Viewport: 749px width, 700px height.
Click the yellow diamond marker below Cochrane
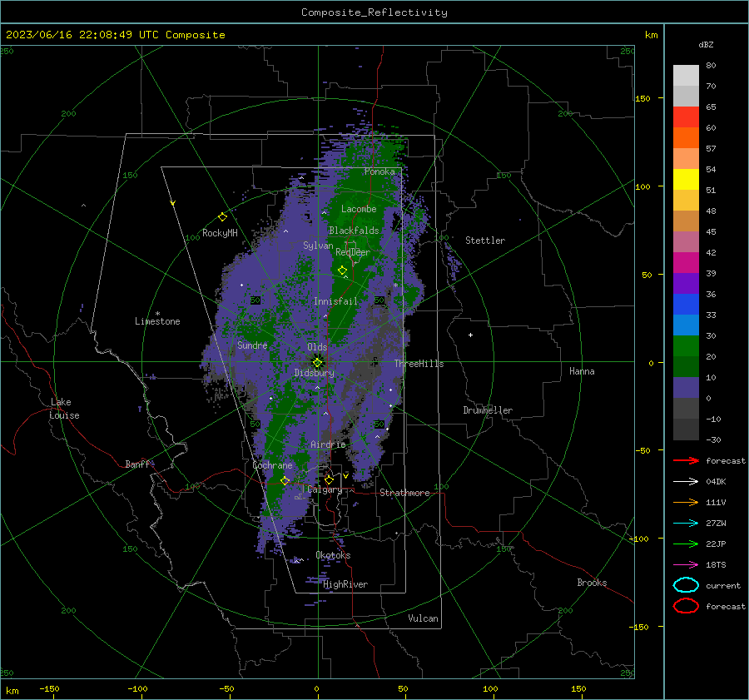tap(285, 480)
